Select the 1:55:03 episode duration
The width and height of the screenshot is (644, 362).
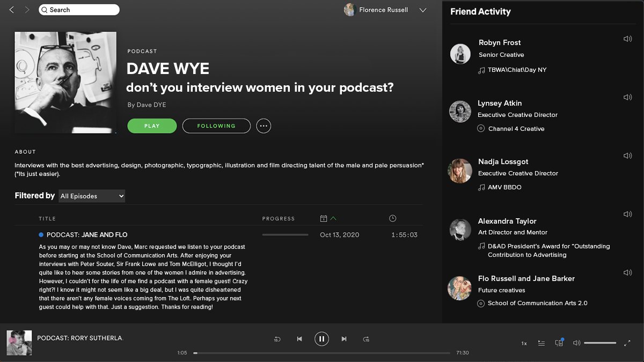(404, 235)
